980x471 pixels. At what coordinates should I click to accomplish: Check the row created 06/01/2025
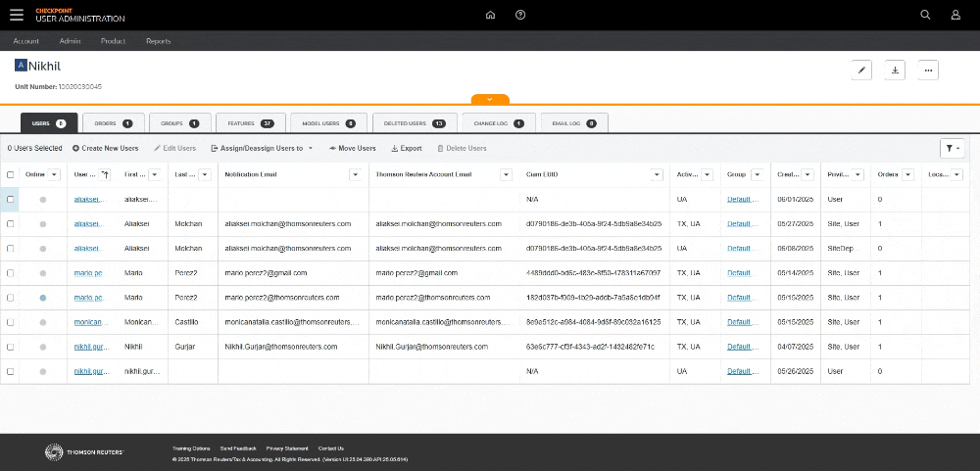point(10,200)
